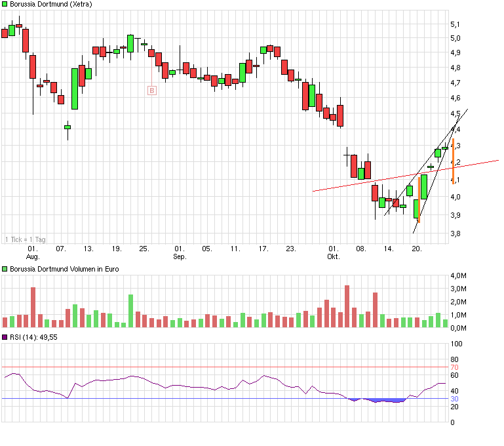504x446 pixels.
Task: Click the blue 30 RSI threshold label
Action: [454, 399]
